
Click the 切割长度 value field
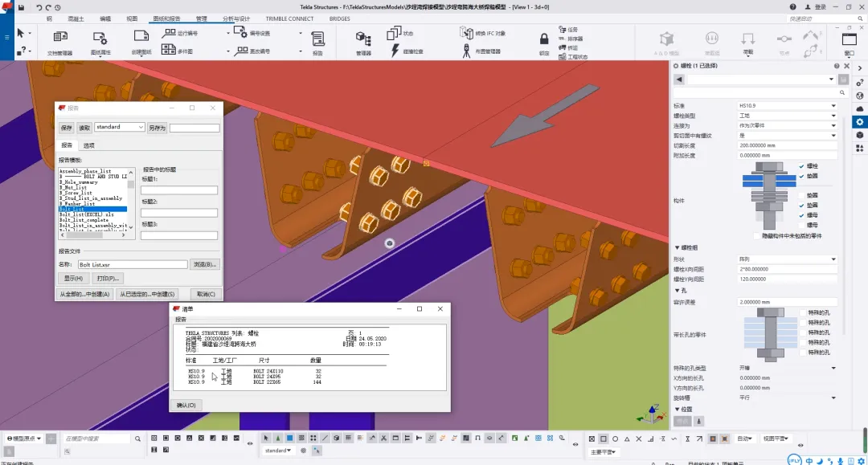(x=787, y=145)
